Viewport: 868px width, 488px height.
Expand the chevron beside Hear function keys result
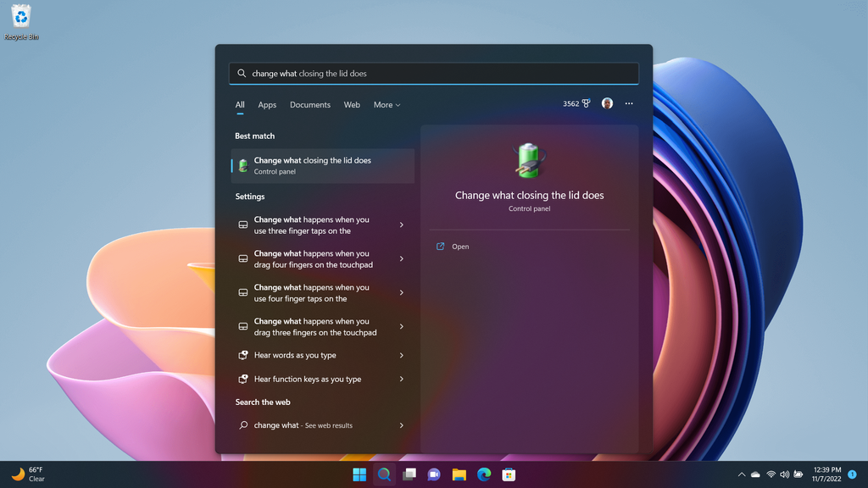click(x=403, y=379)
